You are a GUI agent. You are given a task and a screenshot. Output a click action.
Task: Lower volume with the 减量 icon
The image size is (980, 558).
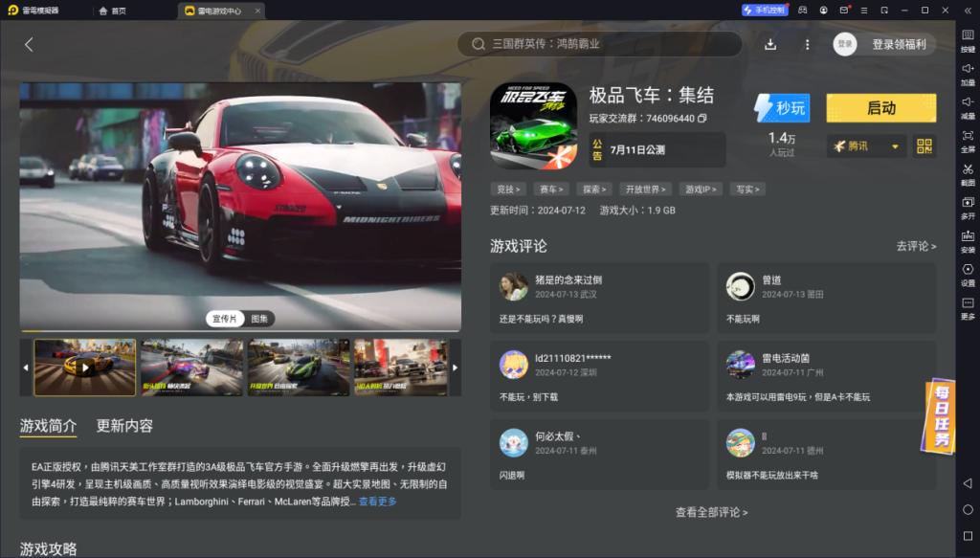click(968, 107)
